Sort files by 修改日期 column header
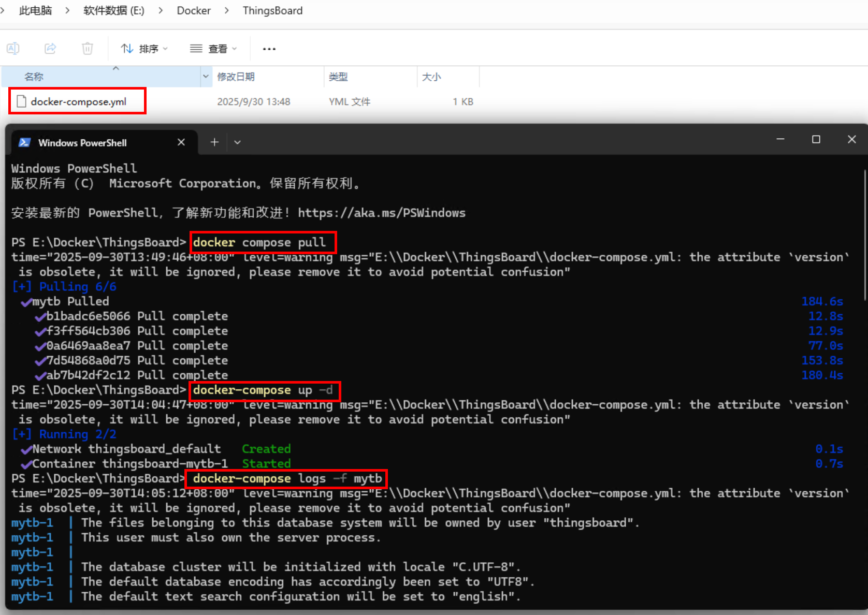This screenshot has height=615, width=868. pyautogui.click(x=268, y=77)
